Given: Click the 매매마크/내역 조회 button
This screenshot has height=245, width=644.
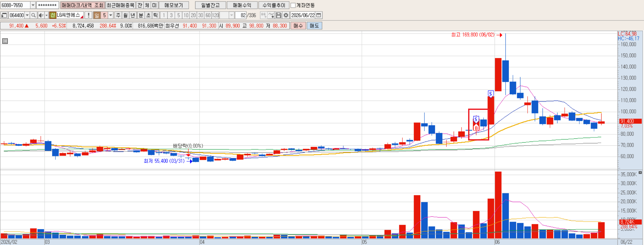Looking at the screenshot, I should 82,5.
